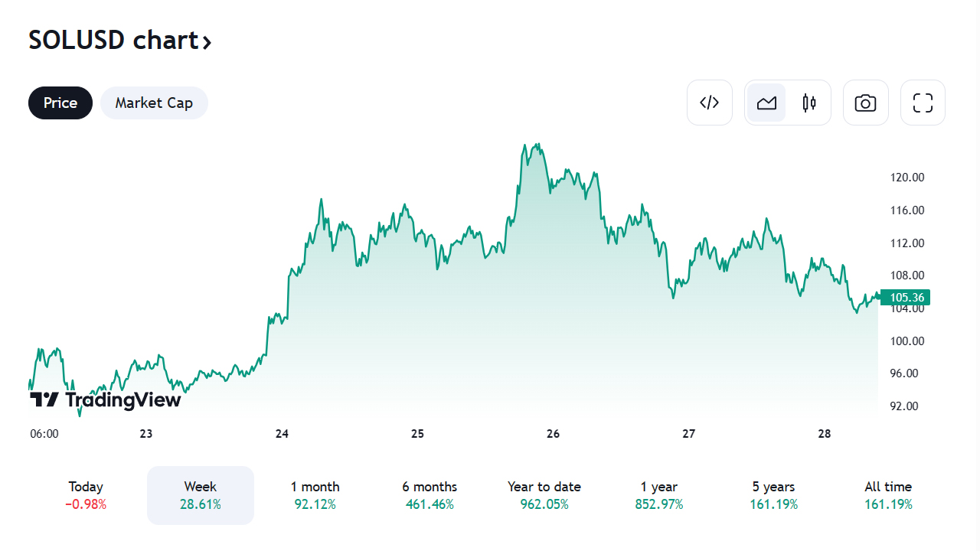This screenshot has width=980, height=551.
Task: Show All time price history
Action: pyautogui.click(x=888, y=495)
